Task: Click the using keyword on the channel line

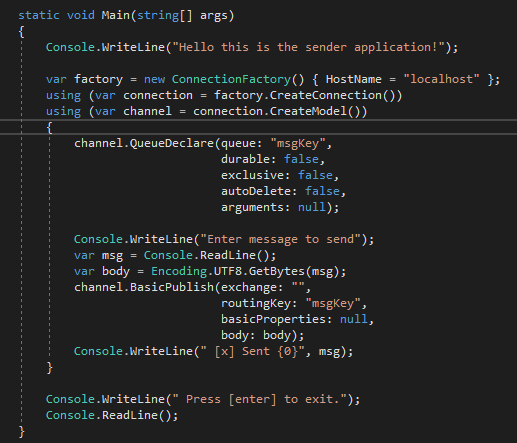Action: pos(63,112)
